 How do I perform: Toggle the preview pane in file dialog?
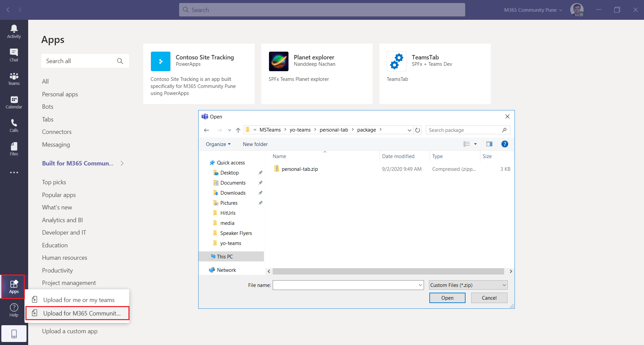point(489,144)
